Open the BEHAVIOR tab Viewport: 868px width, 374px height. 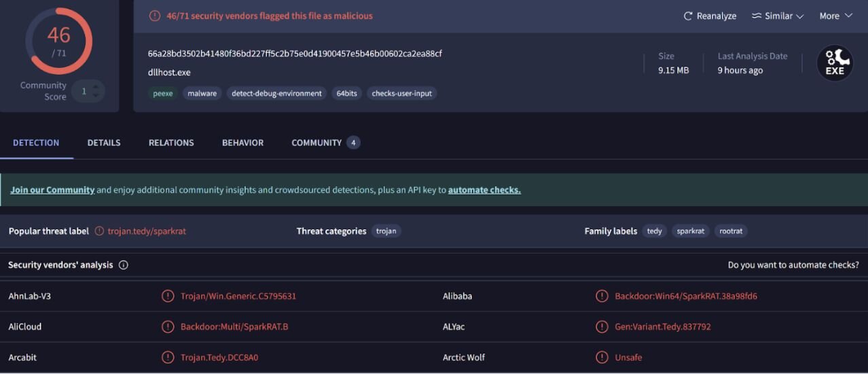coord(242,143)
